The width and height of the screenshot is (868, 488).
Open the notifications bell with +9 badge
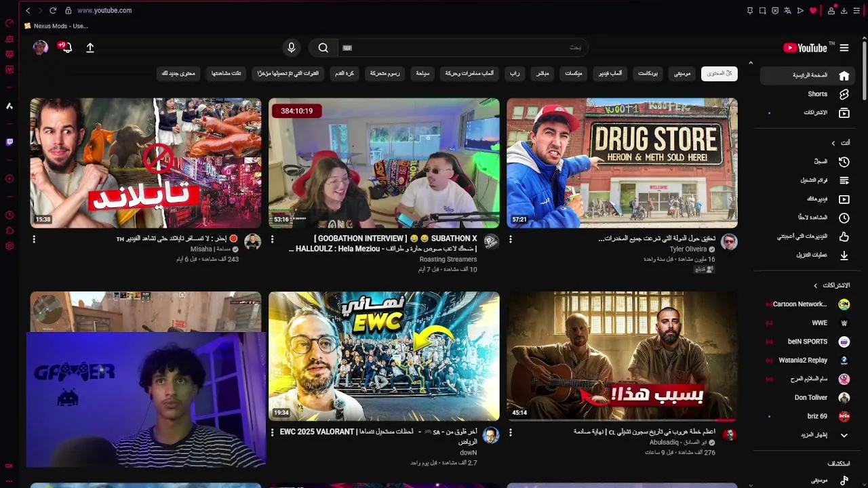(66, 47)
